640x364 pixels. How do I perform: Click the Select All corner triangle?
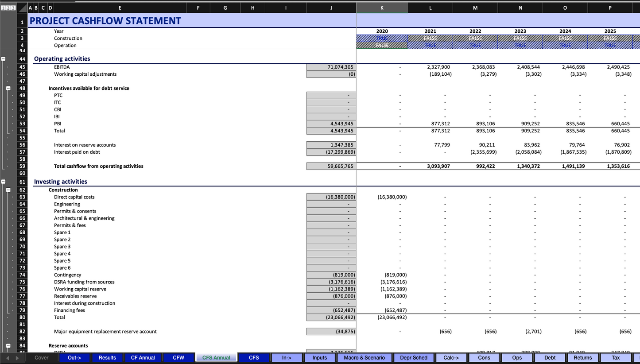(x=22, y=8)
